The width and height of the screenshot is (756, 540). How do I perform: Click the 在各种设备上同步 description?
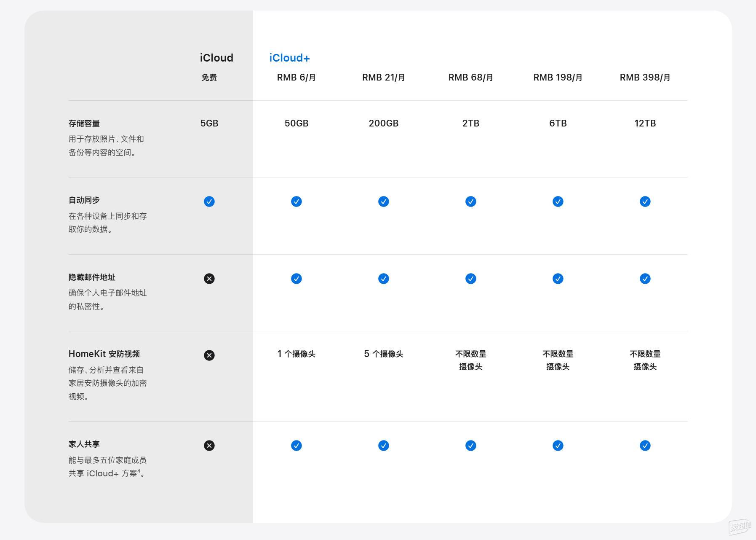tap(108, 223)
